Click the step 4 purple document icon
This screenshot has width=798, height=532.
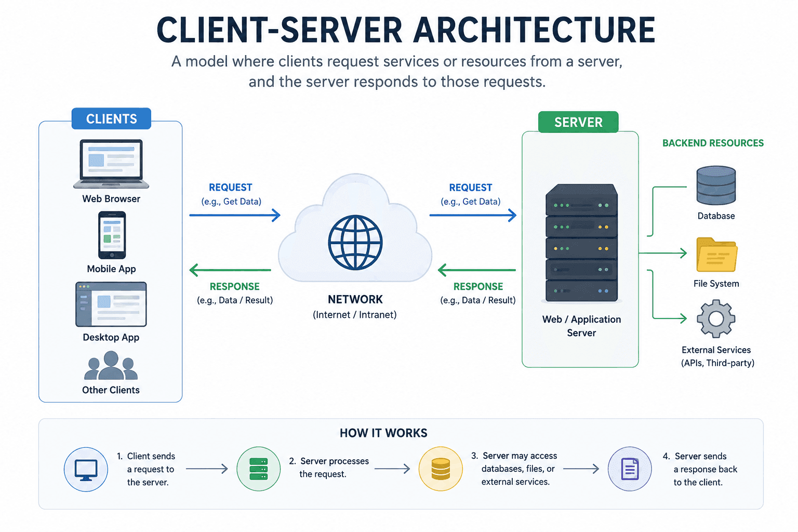pos(630,469)
